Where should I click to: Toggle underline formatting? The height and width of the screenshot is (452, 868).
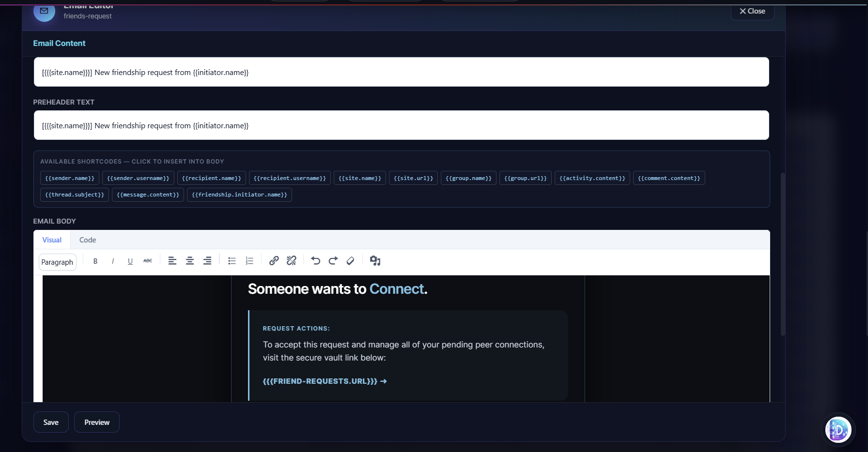click(x=130, y=261)
